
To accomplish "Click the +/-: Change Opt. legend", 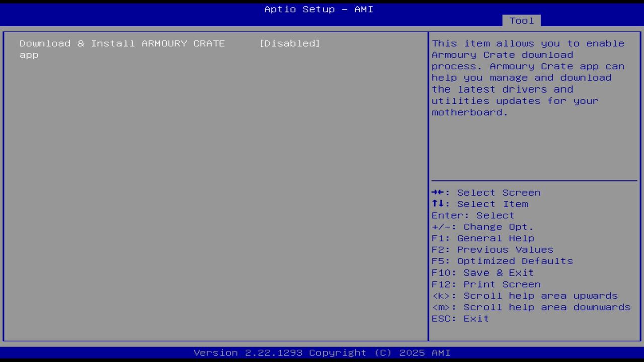I will tap(482, 227).
